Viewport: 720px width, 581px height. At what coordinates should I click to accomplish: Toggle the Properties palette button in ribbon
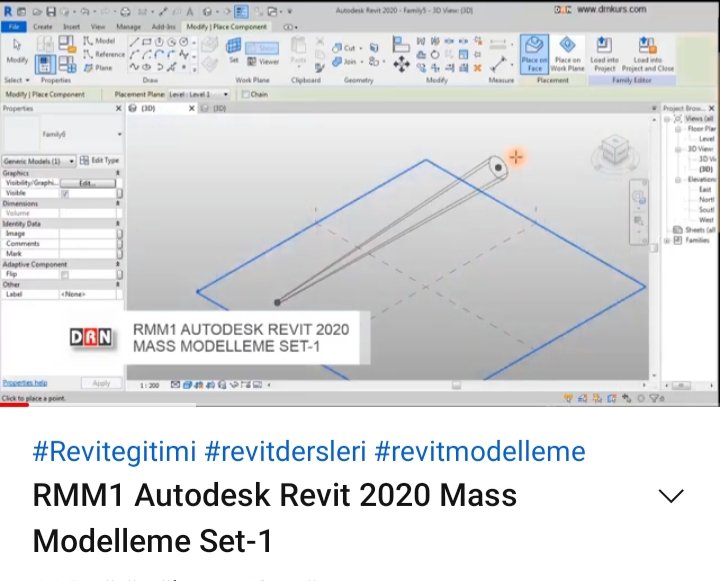coord(45,64)
